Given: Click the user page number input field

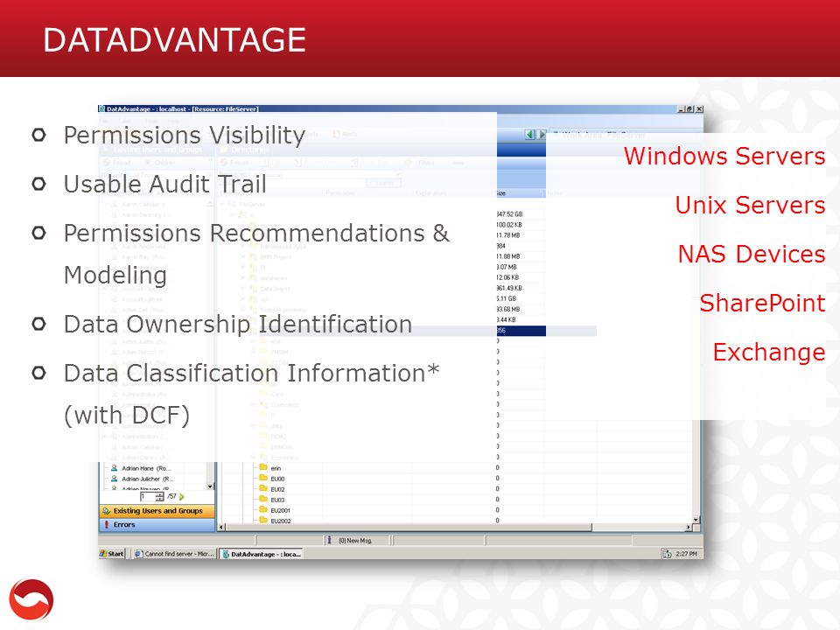Looking at the screenshot, I should pyautogui.click(x=147, y=497).
